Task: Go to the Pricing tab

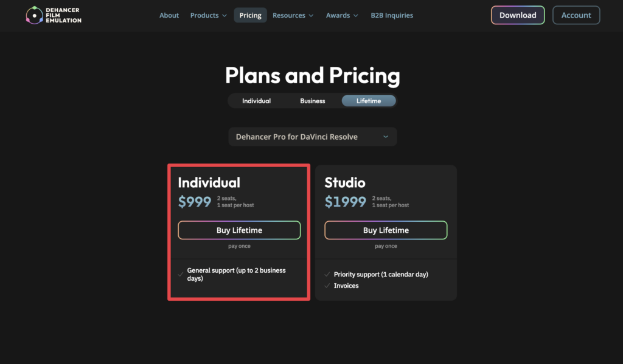Action: point(250,15)
